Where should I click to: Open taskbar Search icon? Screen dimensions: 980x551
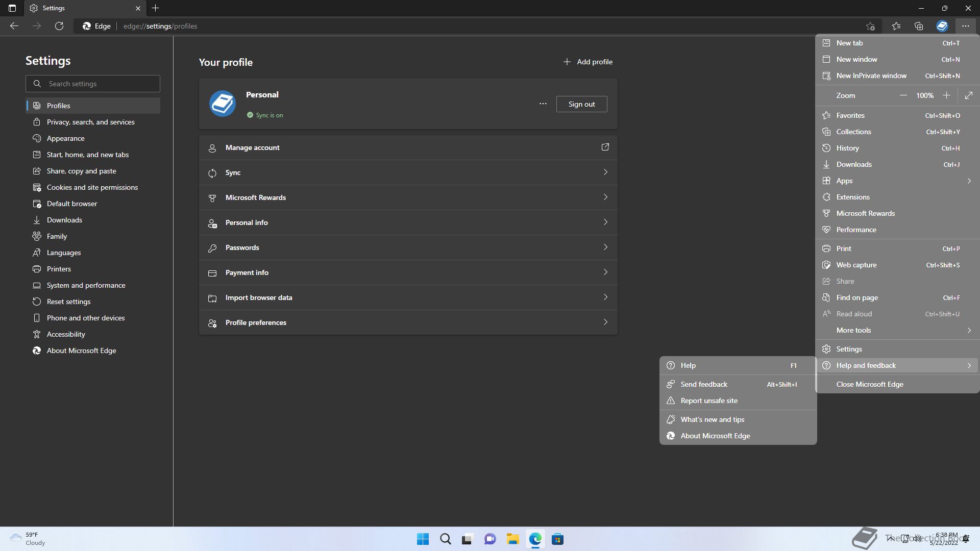coord(446,539)
